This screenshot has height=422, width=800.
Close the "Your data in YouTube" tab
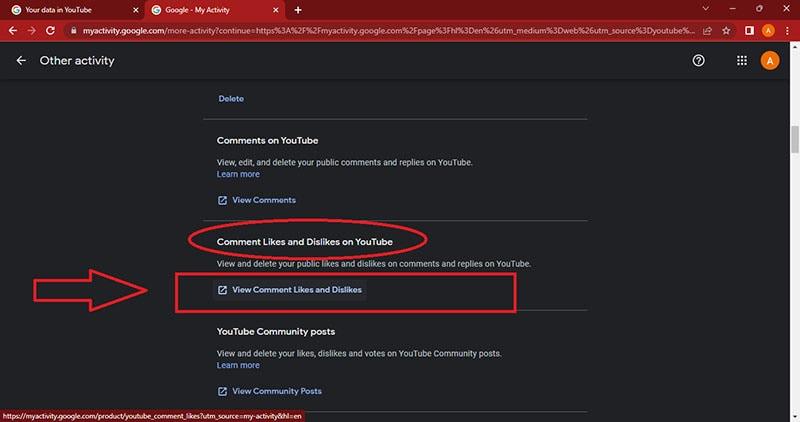coord(132,10)
